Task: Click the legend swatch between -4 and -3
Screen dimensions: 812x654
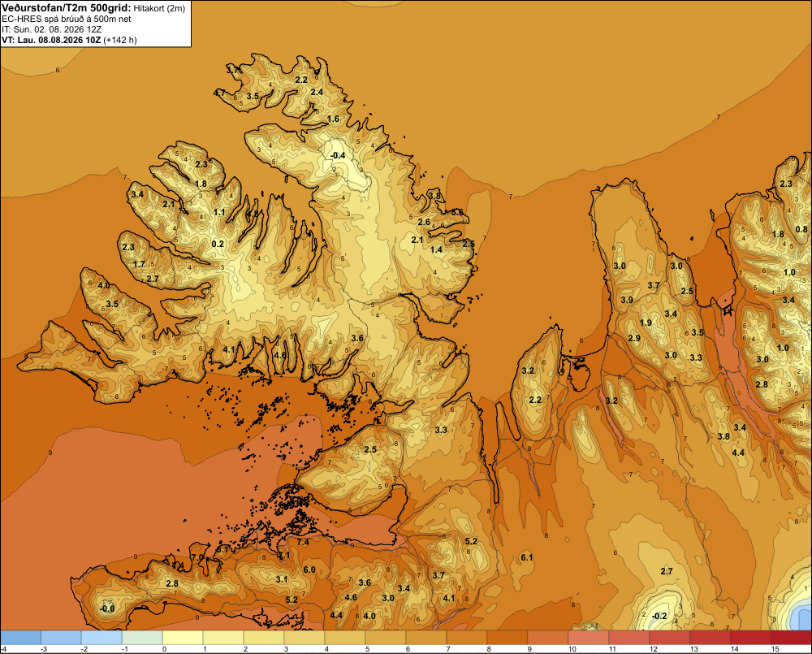Action: tap(20, 638)
